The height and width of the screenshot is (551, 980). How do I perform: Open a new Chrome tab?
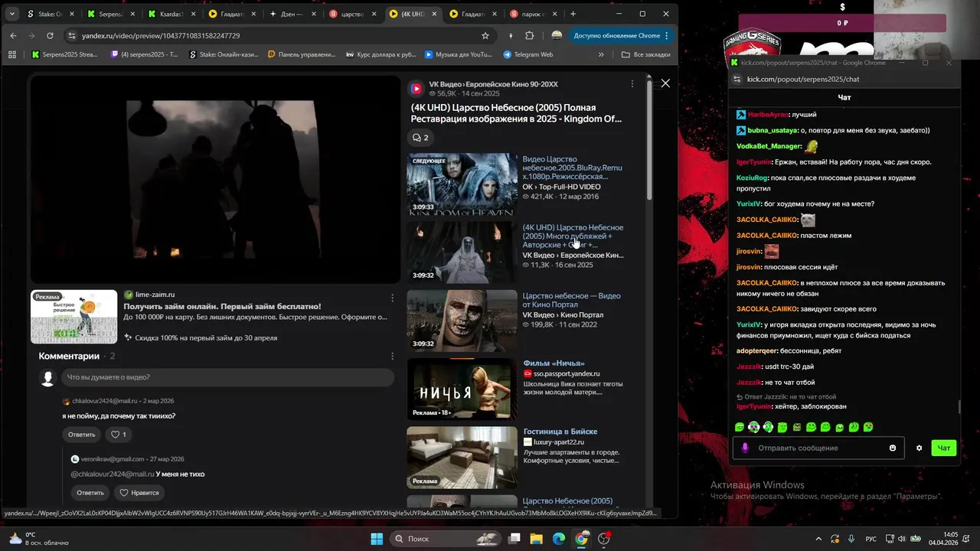[573, 14]
